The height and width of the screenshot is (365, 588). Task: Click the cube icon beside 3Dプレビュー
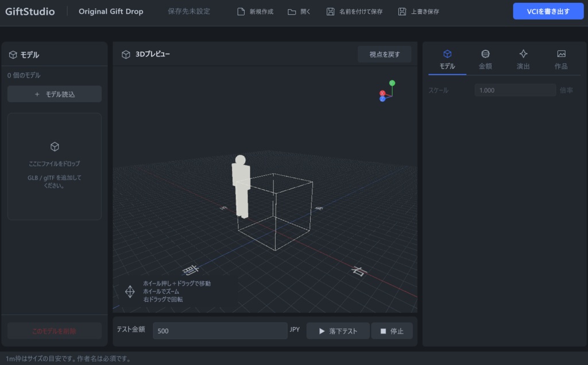tap(126, 55)
